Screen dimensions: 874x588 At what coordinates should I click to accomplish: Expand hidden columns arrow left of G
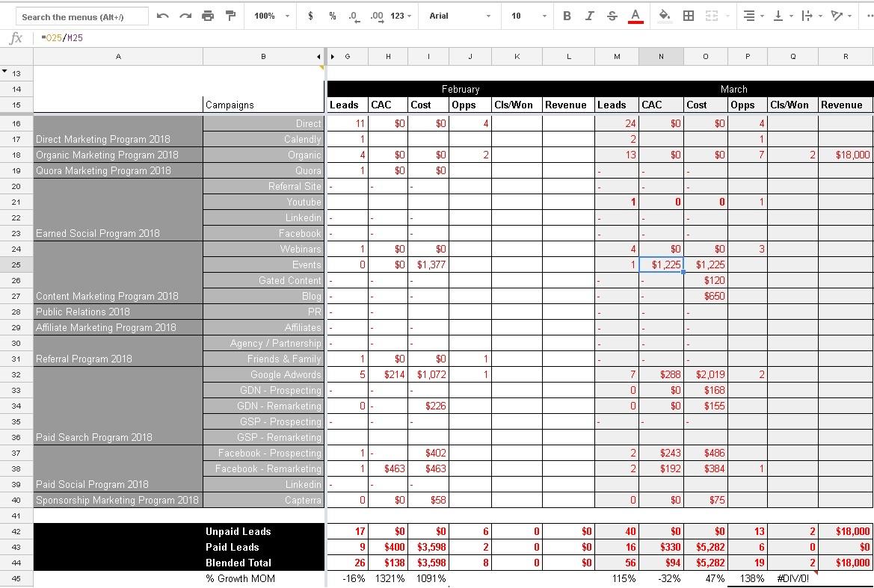333,56
